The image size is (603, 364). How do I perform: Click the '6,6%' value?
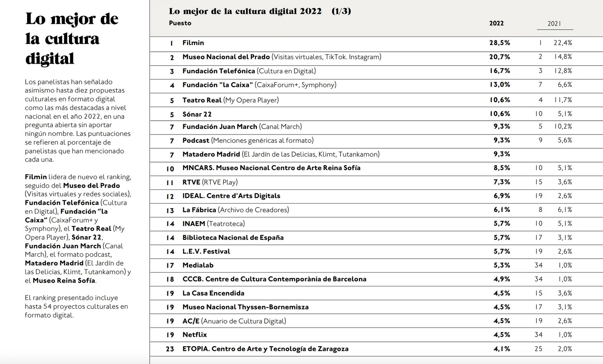(565, 85)
